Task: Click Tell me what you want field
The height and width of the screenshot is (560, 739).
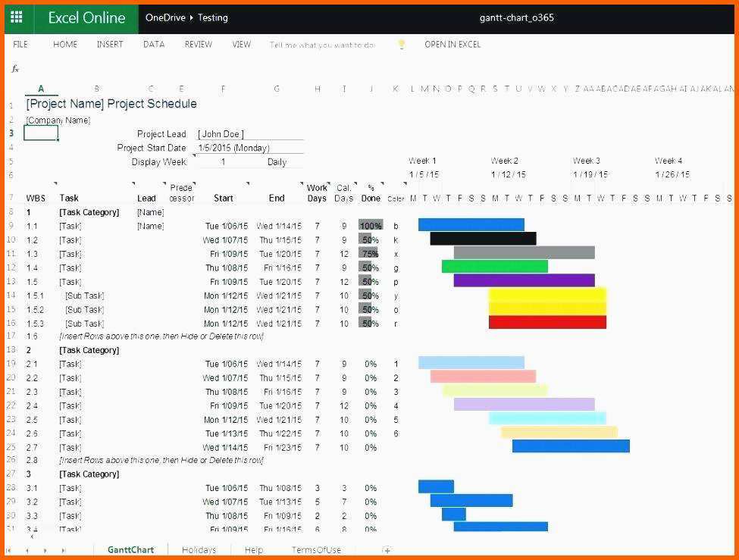Action: click(322, 45)
